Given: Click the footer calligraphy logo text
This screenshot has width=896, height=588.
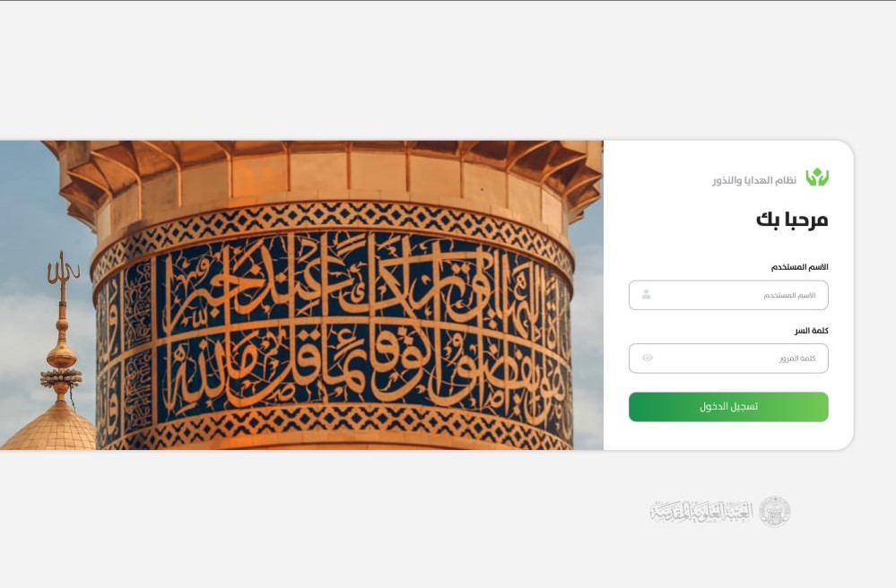Looking at the screenshot, I should click(x=701, y=512).
